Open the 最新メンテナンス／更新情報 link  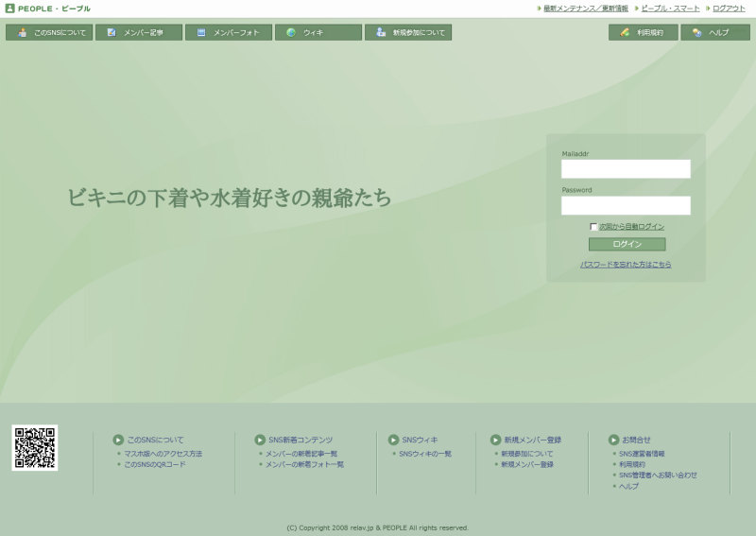point(586,9)
